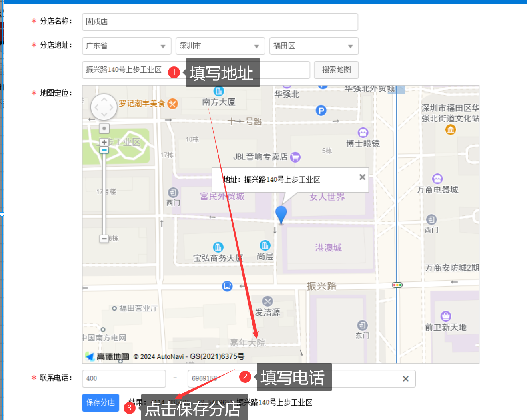Click the 振兴路 road label
527x420 pixels.
point(321,286)
